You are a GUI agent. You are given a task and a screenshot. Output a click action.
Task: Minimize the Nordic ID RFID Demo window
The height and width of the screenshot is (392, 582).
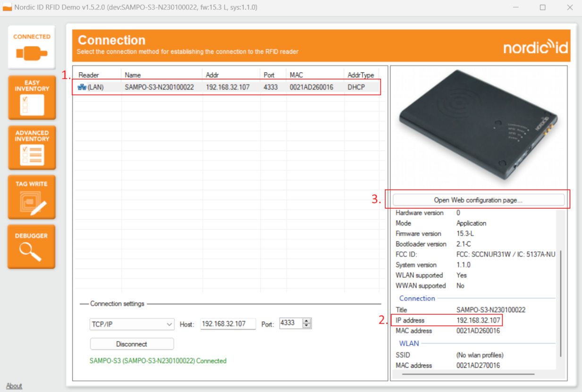point(515,8)
